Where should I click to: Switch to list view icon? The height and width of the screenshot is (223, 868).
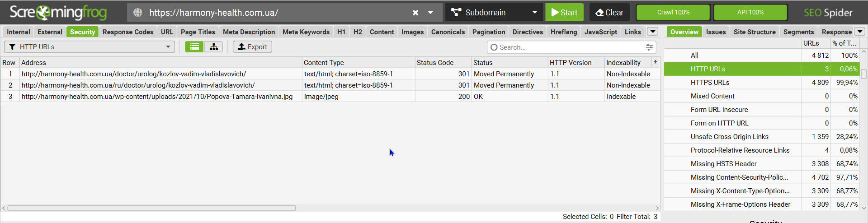pos(194,47)
